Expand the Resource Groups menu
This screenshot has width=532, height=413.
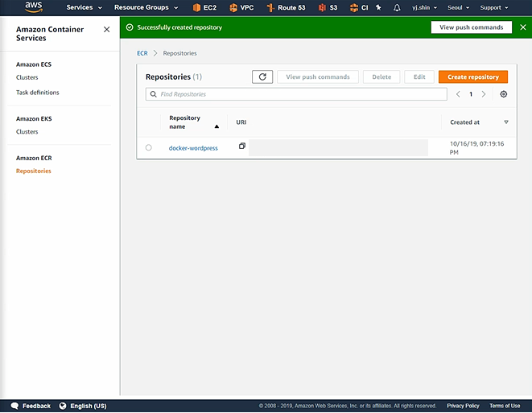tap(146, 7)
